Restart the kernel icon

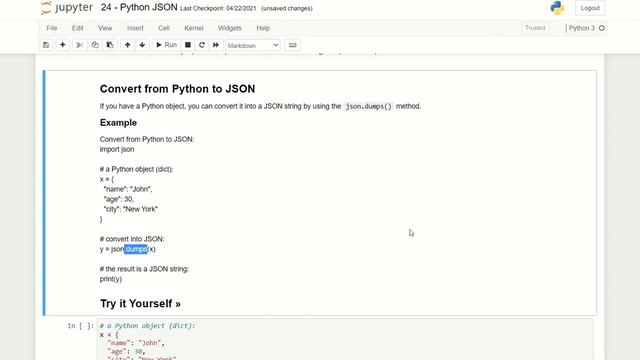pos(202,45)
